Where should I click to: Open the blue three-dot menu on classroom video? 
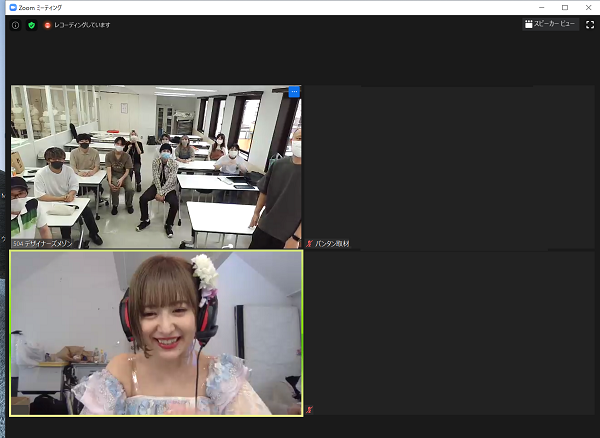pyautogui.click(x=294, y=92)
